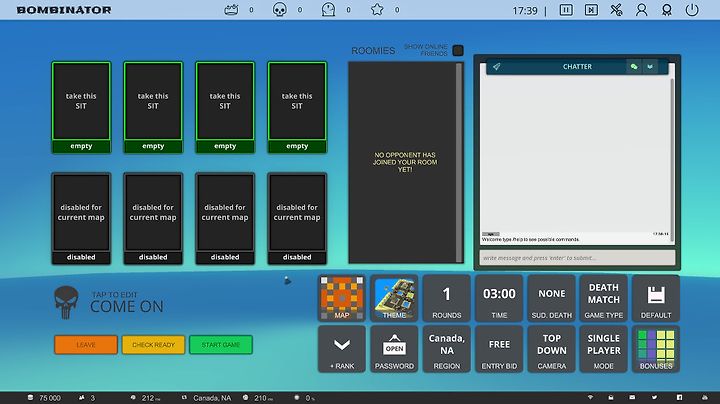Screen dimensions: 720x404
Task: Click the mail envelope status icon
Action: 632,398
